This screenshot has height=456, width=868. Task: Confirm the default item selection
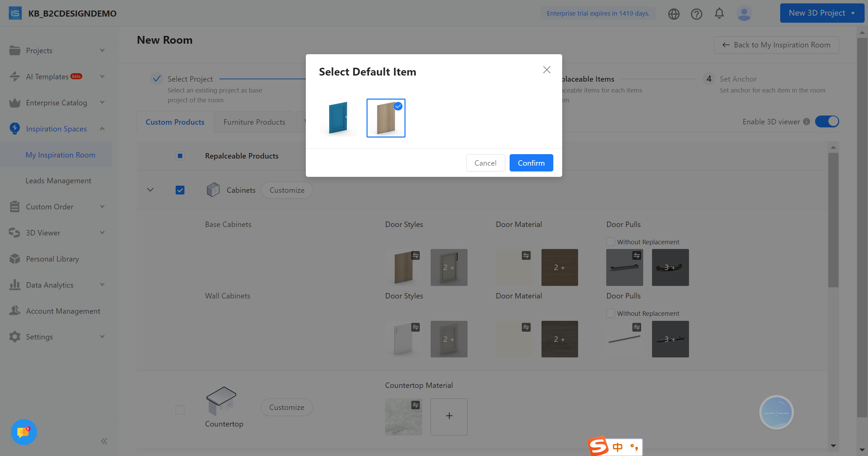[531, 163]
